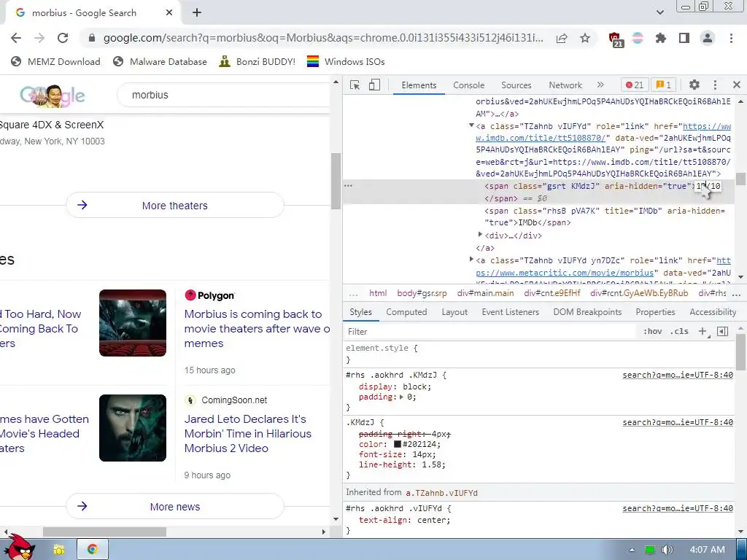The image size is (747, 560).
Task: Open the Polygon Morbius theaters article
Action: click(257, 329)
